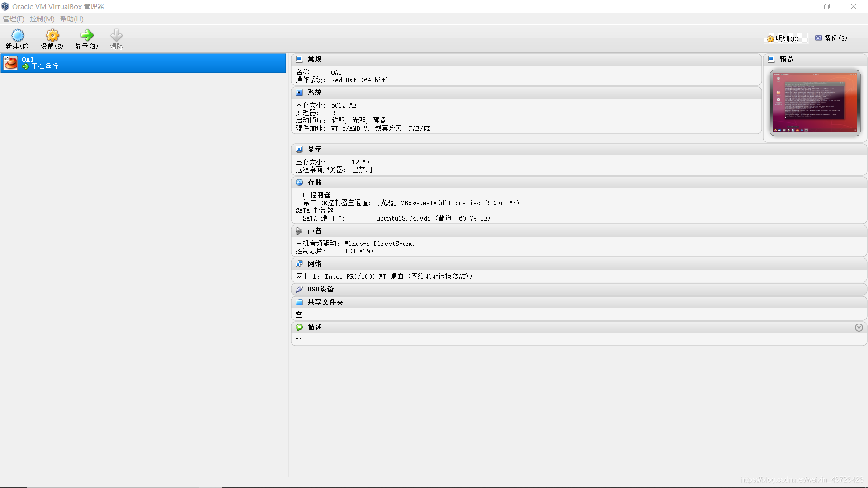This screenshot has width=868, height=488.
Task: Open the 网络 section header link
Action: click(315, 263)
